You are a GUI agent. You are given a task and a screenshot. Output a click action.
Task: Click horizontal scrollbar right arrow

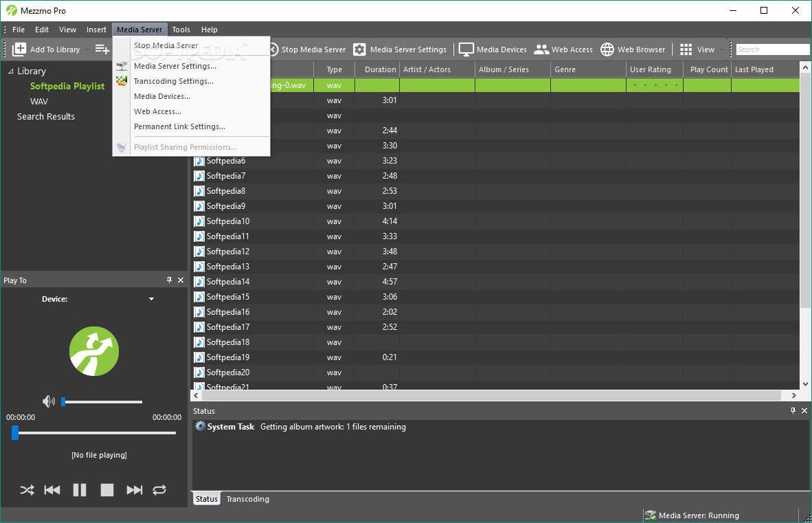coord(794,396)
